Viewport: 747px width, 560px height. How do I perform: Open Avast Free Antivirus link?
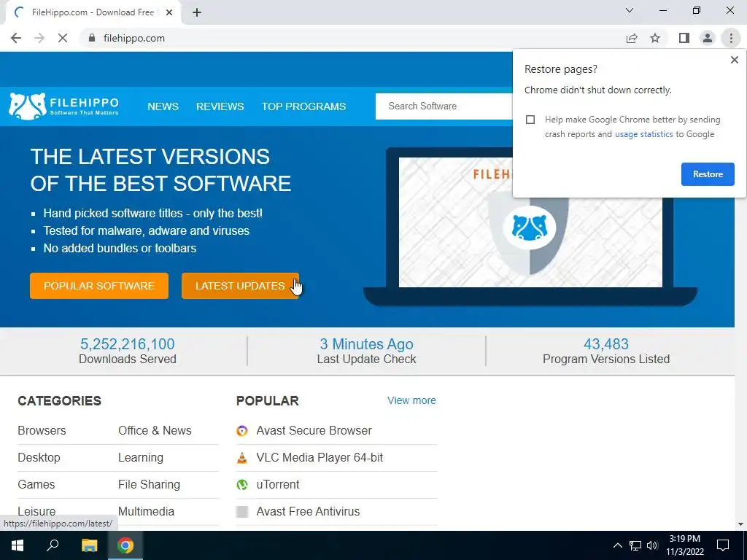click(x=308, y=511)
